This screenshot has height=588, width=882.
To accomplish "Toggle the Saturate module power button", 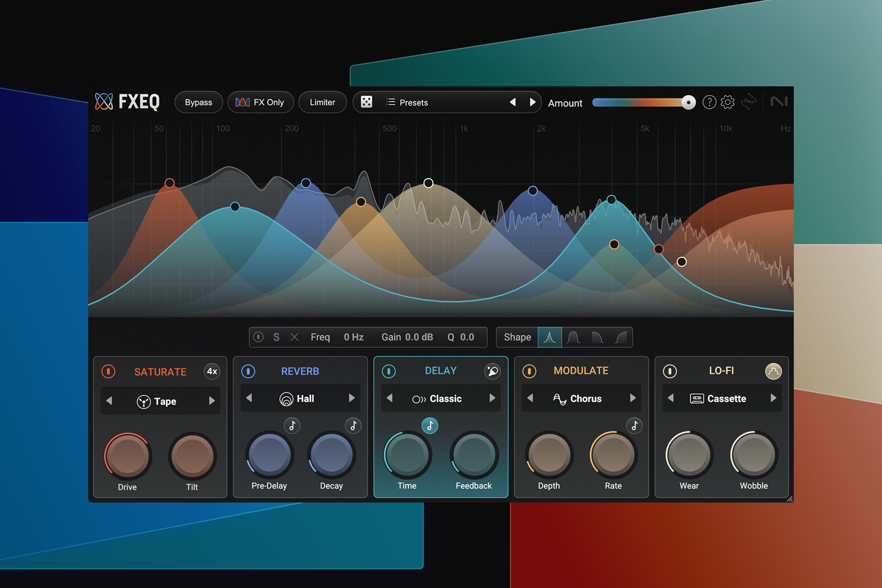I will (x=108, y=371).
